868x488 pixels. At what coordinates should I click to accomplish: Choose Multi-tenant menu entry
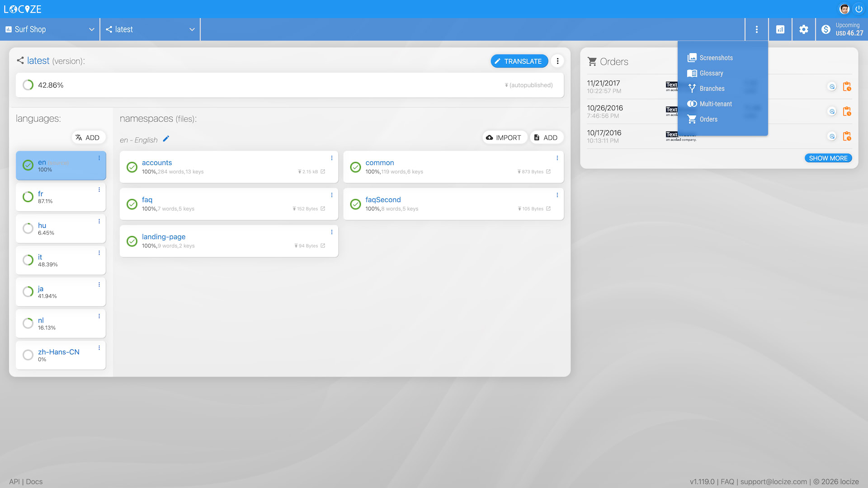[x=715, y=104]
